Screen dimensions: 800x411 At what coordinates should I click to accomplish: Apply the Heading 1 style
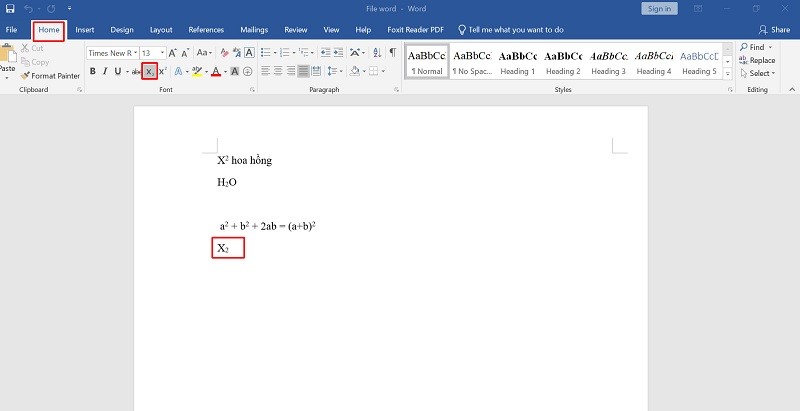tap(518, 63)
